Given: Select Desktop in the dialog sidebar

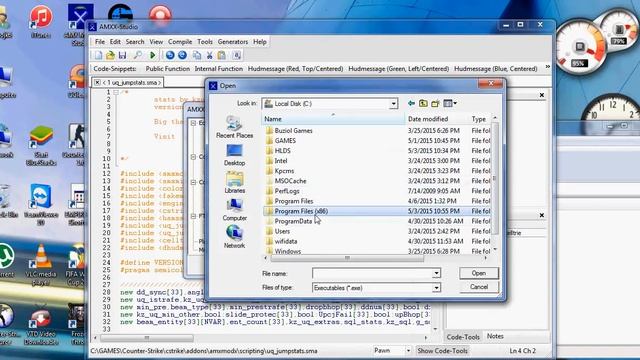Looking at the screenshot, I should pyautogui.click(x=234, y=155).
